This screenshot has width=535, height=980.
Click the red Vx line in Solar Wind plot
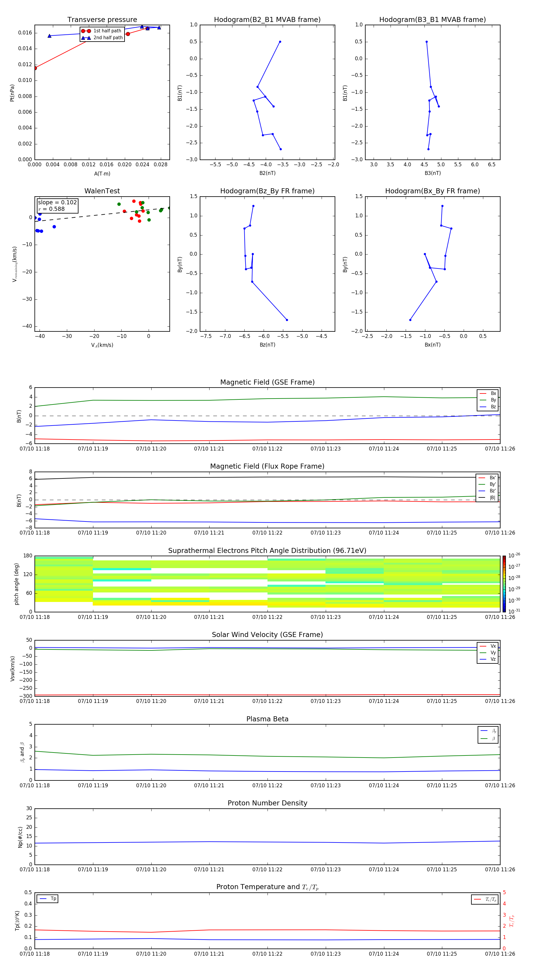267,695
